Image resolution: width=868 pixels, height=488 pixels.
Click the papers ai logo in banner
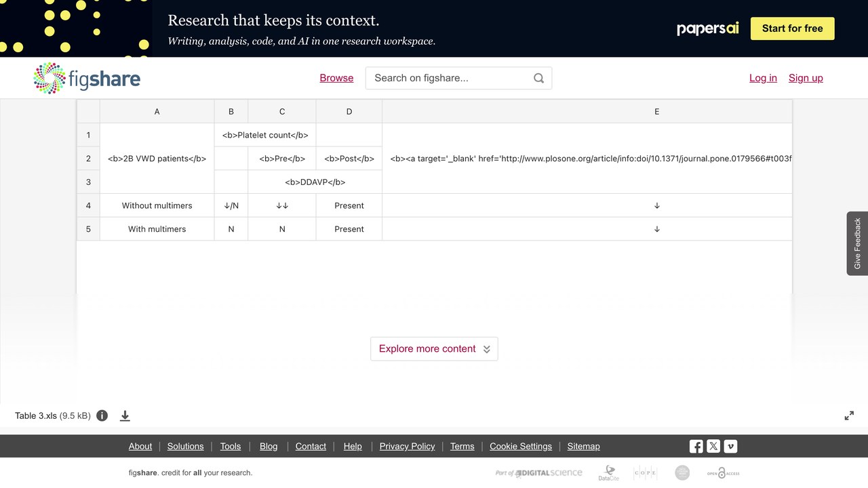pyautogui.click(x=708, y=28)
